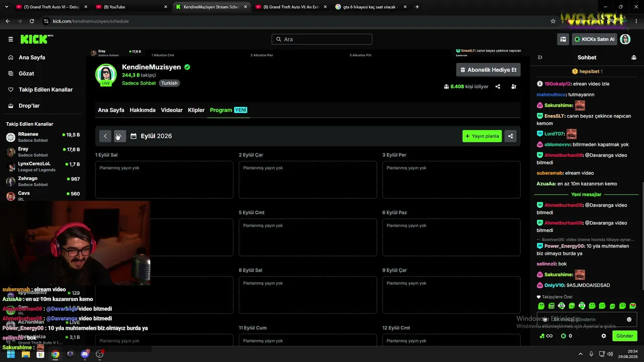644x362 pixels.
Task: Go to the previous month
Action: 105,136
